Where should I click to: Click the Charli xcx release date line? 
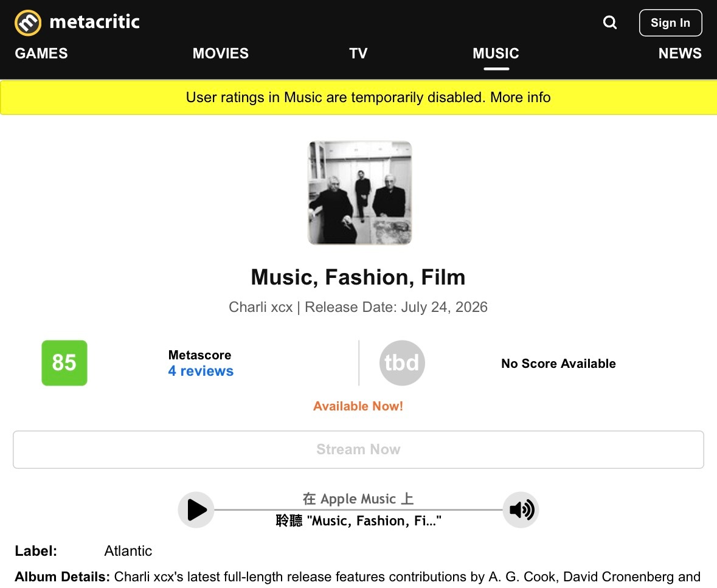(x=358, y=307)
